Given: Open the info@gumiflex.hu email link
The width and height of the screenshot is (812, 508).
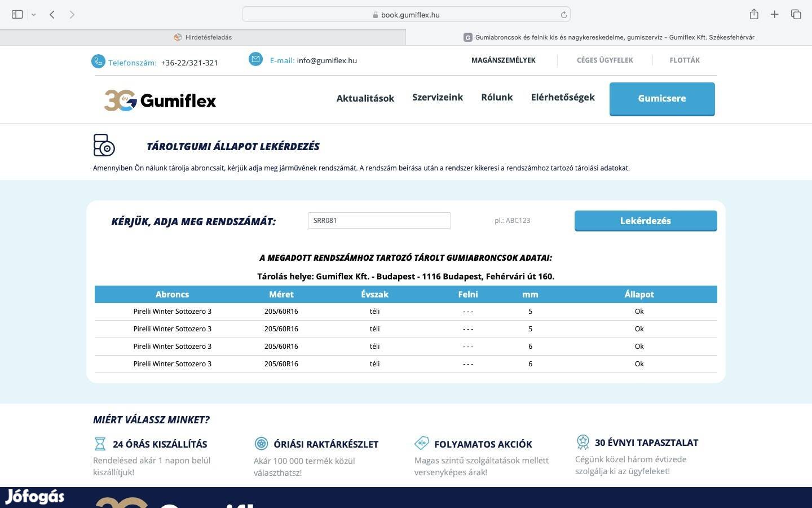Looking at the screenshot, I should (x=327, y=60).
